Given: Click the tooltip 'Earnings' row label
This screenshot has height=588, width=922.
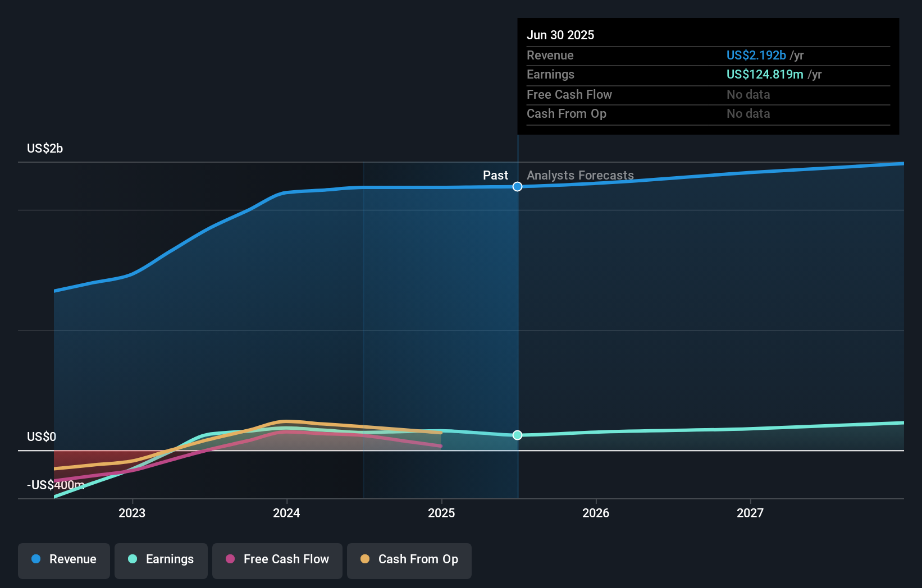Looking at the screenshot, I should pos(550,74).
